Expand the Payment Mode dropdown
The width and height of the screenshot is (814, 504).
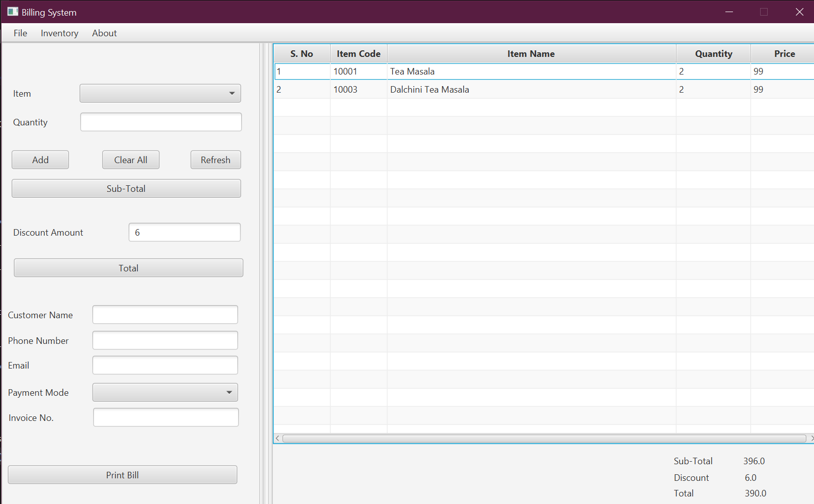coord(165,392)
